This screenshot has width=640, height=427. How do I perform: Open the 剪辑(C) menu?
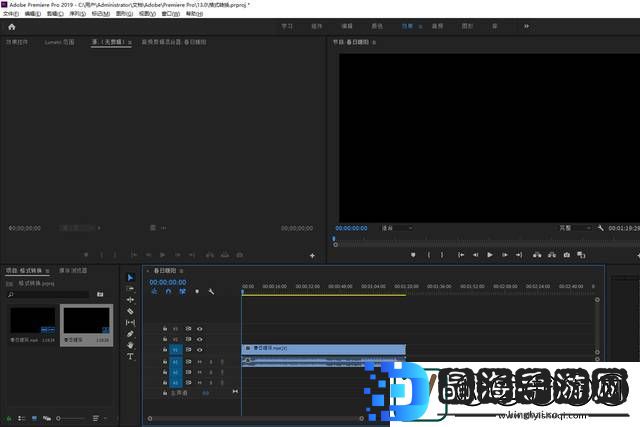[x=55, y=13]
